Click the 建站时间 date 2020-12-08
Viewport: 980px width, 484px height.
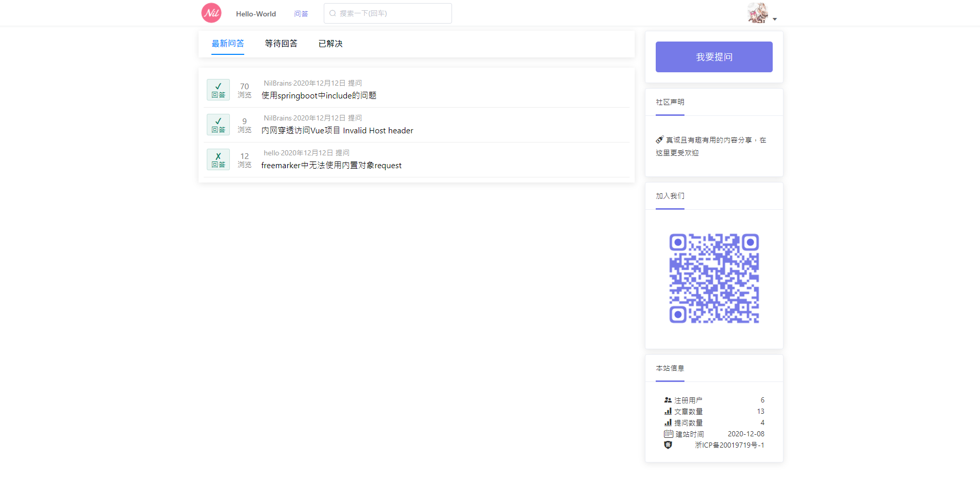pyautogui.click(x=746, y=434)
